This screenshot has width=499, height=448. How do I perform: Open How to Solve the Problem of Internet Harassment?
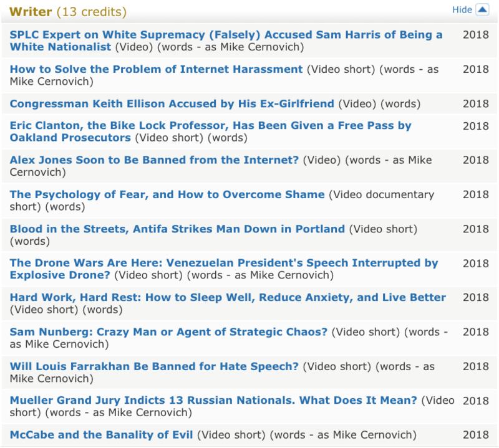point(156,69)
